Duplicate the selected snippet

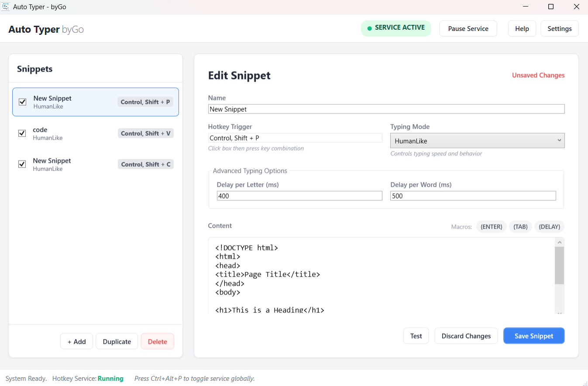pos(117,342)
